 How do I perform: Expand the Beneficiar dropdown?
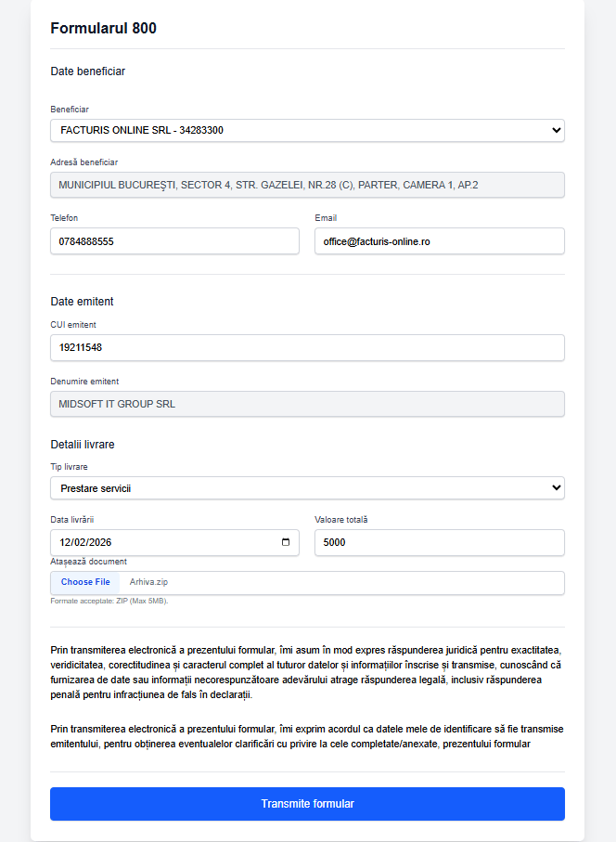pyautogui.click(x=306, y=130)
